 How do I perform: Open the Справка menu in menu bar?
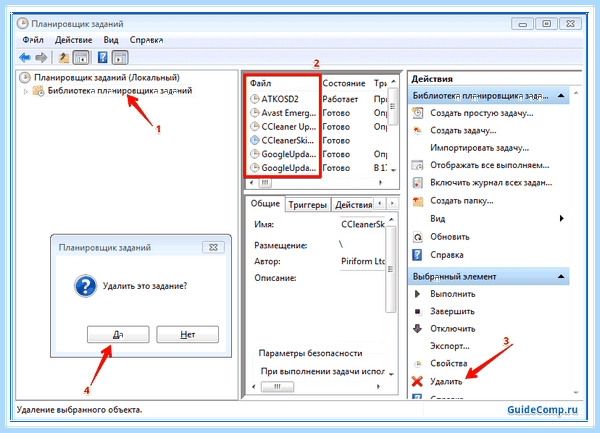146,40
